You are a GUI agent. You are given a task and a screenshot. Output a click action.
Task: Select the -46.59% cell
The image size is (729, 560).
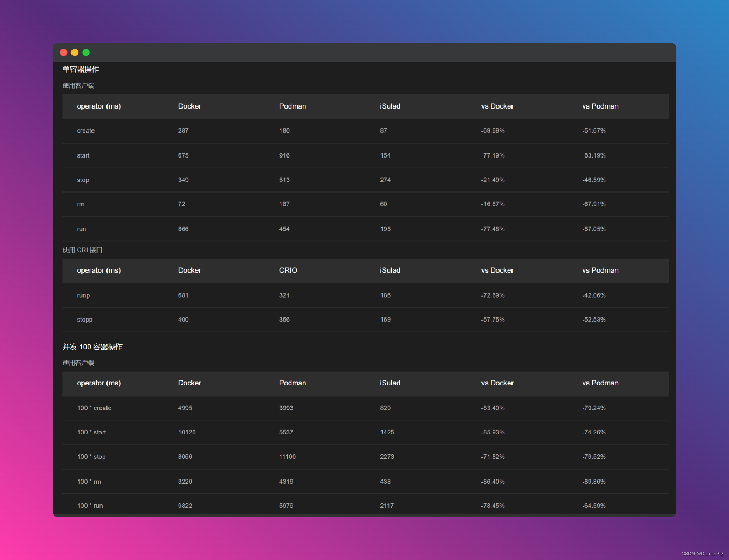(x=594, y=180)
